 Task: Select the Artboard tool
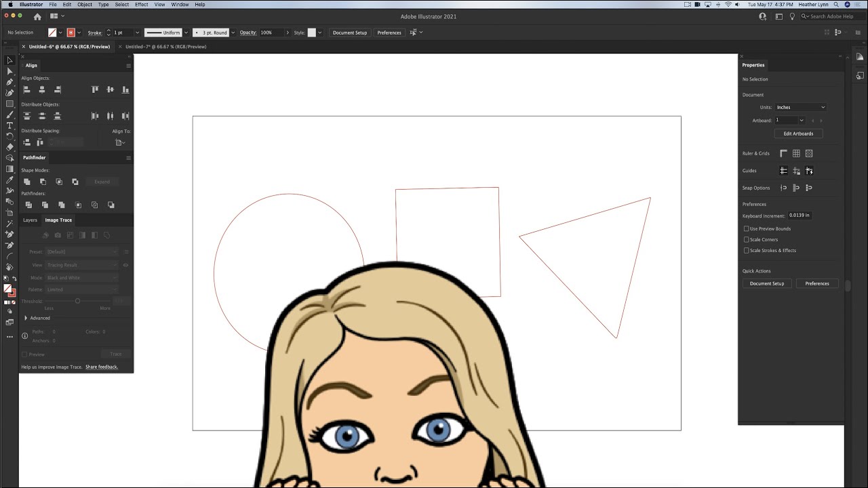(9, 212)
